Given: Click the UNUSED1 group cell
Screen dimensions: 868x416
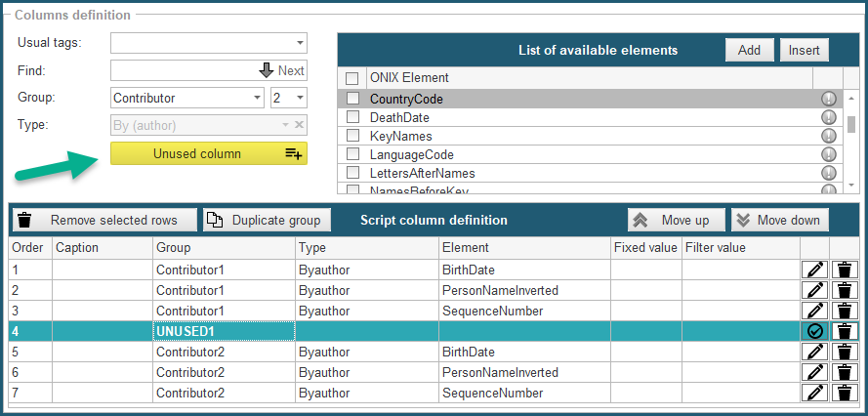Looking at the screenshot, I should pos(224,331).
